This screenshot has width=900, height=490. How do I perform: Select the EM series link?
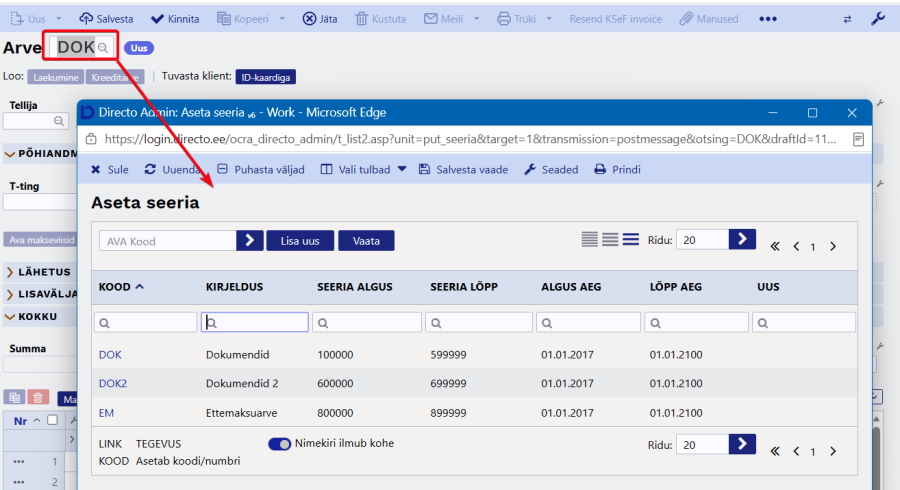tap(106, 413)
